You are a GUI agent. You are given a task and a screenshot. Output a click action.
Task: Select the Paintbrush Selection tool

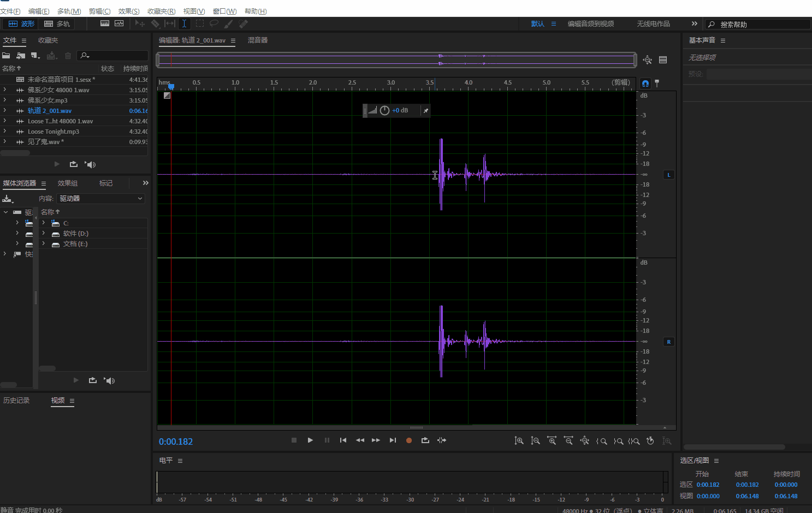click(x=228, y=23)
